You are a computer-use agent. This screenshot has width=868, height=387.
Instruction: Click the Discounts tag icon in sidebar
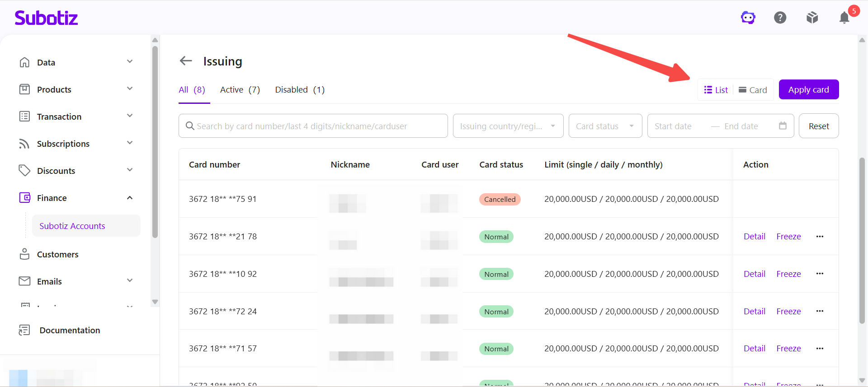(x=24, y=171)
